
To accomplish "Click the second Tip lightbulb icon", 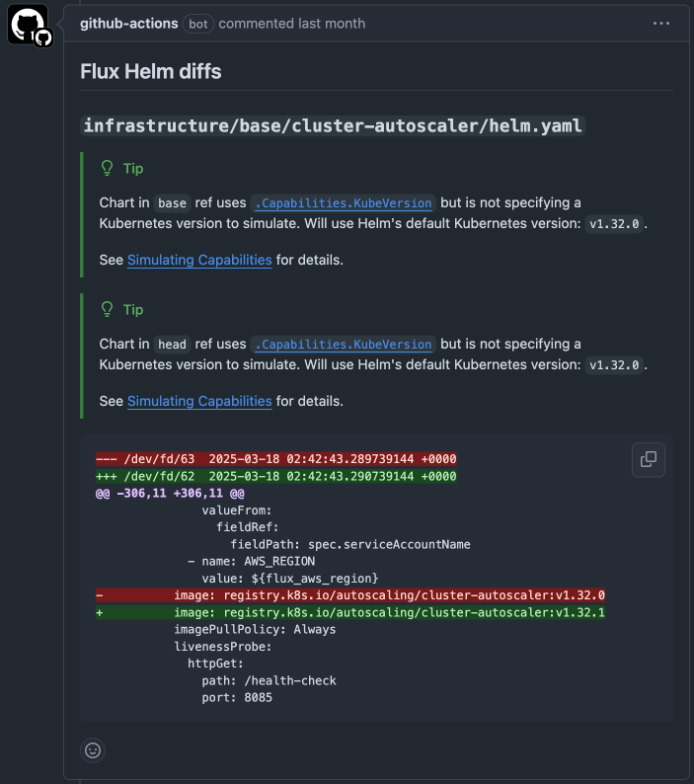I will 107,309.
